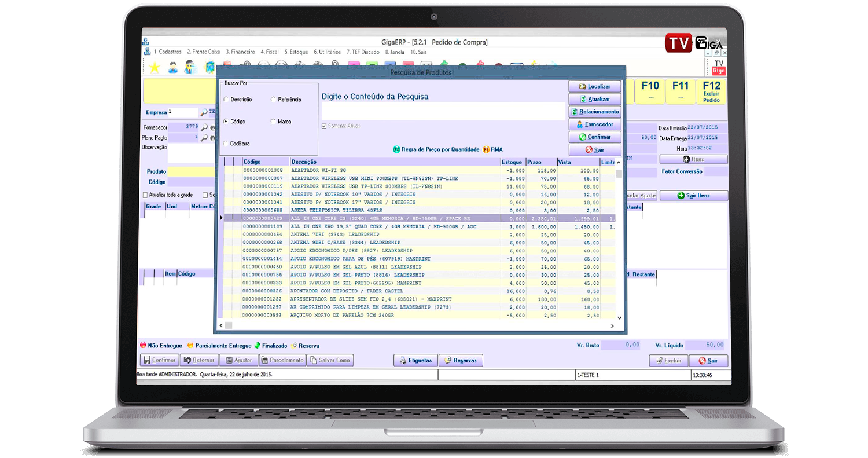Click the GigaERP logo in the menu bar

pyautogui.click(x=146, y=52)
